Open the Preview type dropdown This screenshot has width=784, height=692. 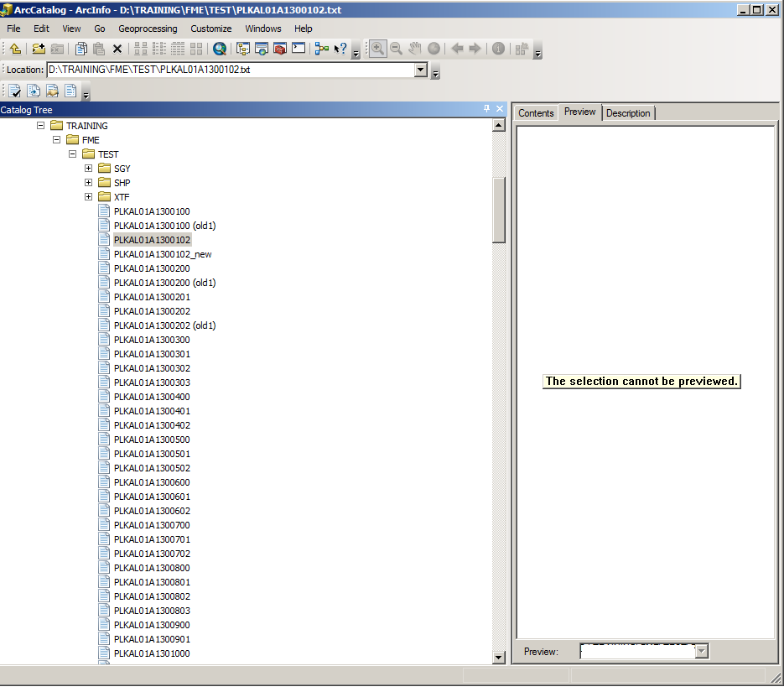[702, 652]
